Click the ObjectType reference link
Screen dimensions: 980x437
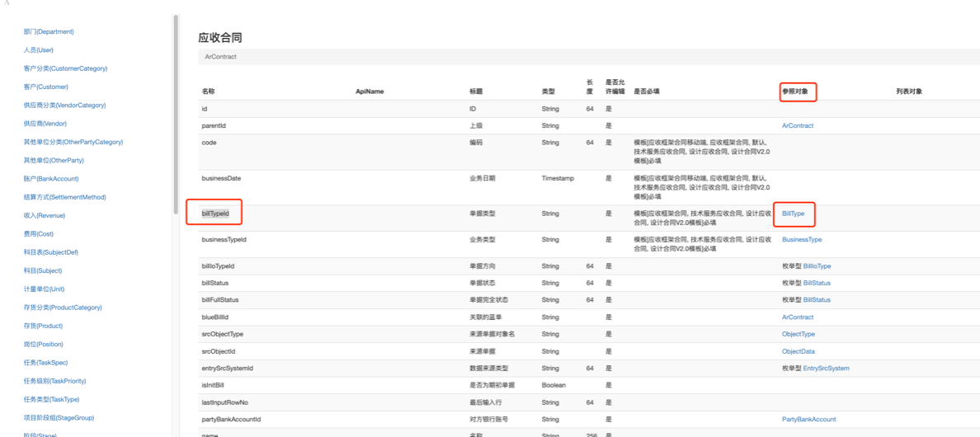pyautogui.click(x=798, y=335)
